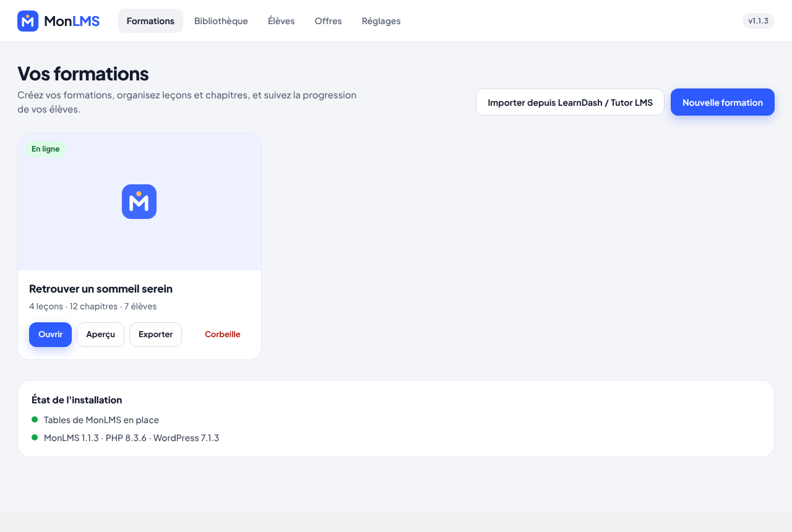792x532 pixels.
Task: Click the État de l'installation heading
Action: pyautogui.click(x=77, y=400)
